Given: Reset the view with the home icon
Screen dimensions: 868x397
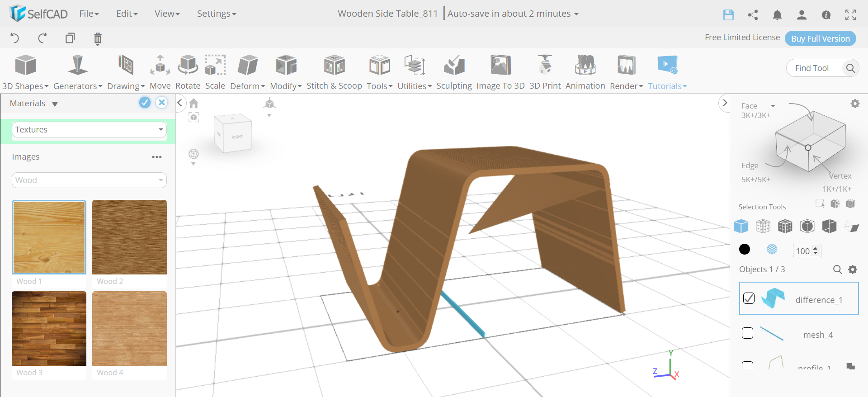Looking at the screenshot, I should (x=193, y=104).
